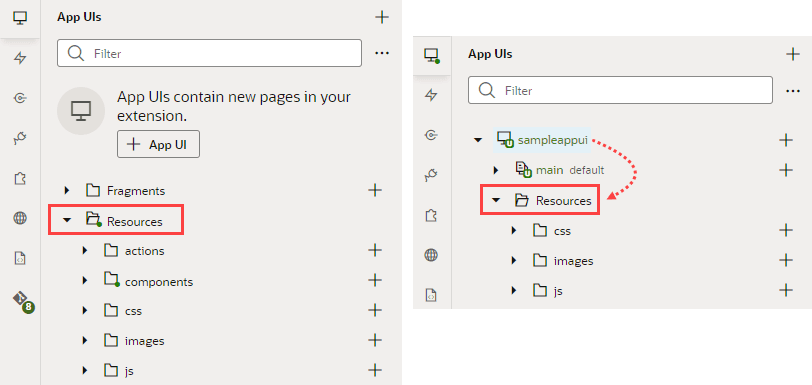The height and width of the screenshot is (385, 812).
Task: Click circular services icon in sampleappui panel sidebar
Action: pyautogui.click(x=431, y=135)
